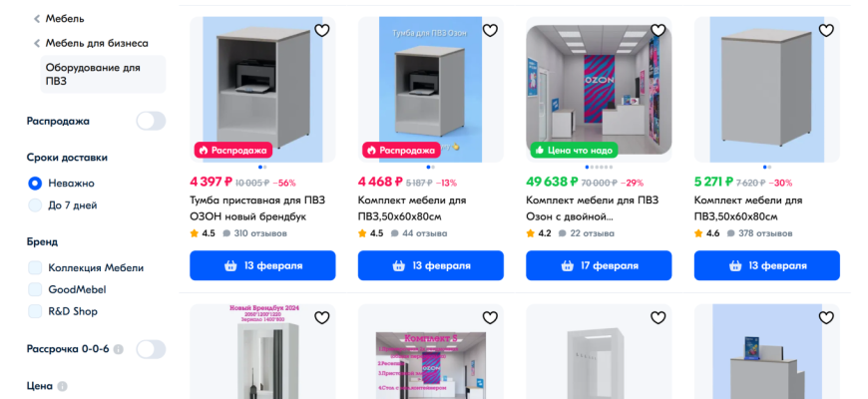The height and width of the screenshot is (399, 868).
Task: Click heart on Новый Брендбук 2024 product
Action: coord(321,317)
